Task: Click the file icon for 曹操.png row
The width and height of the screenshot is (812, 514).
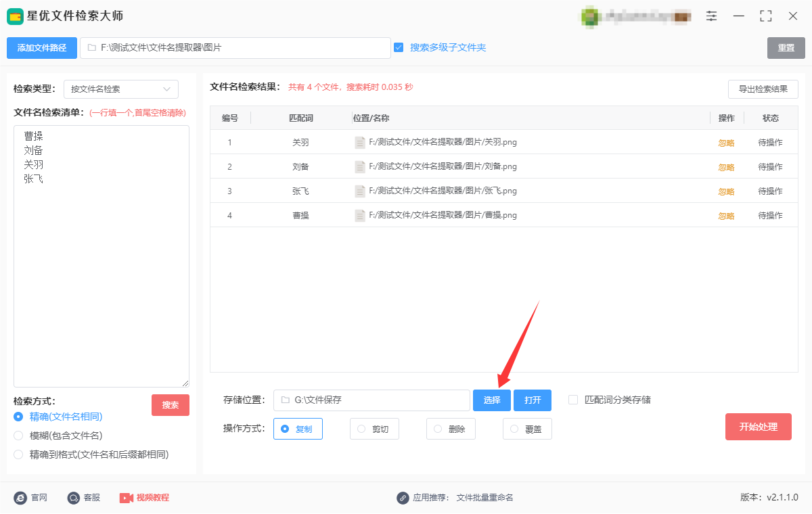Action: [360, 216]
